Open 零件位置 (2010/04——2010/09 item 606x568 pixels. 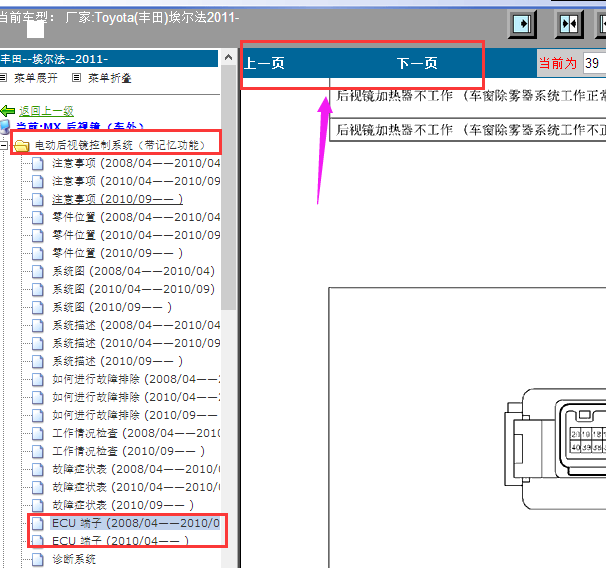[136, 235]
